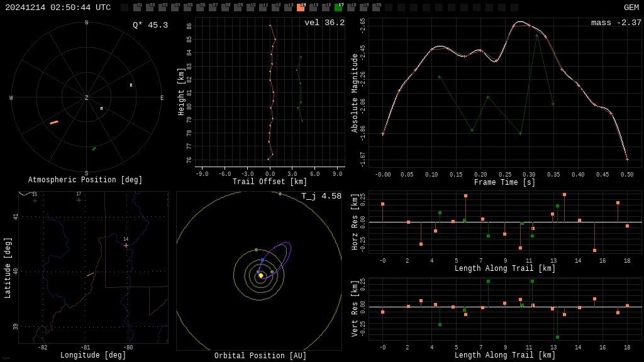Click the vel 36.2 readout

point(324,23)
